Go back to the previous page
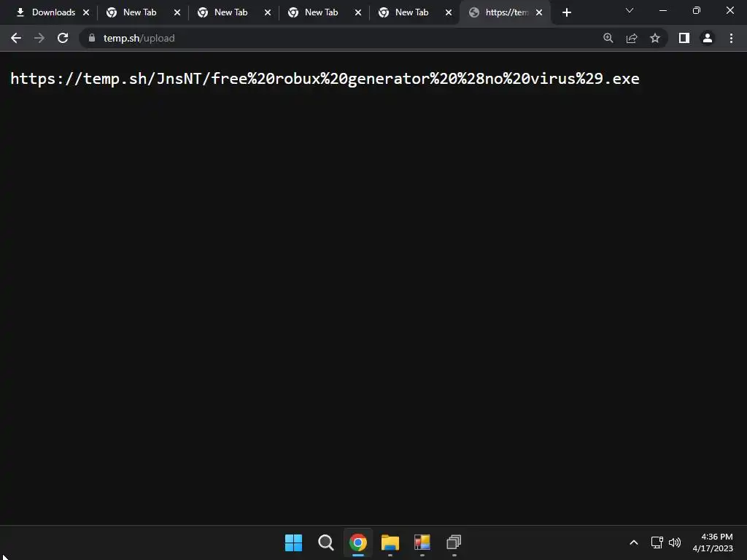This screenshot has height=560, width=747. tap(16, 38)
